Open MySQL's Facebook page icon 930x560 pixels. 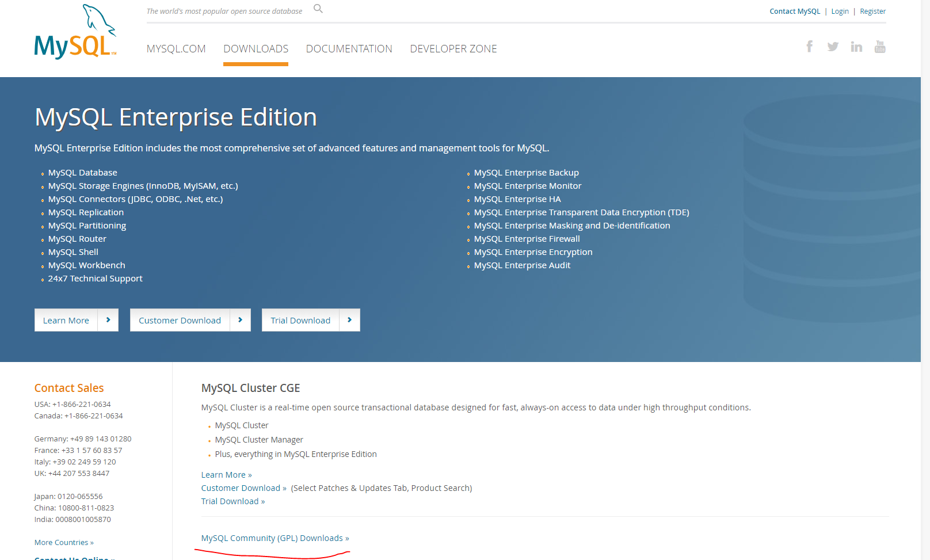810,47
